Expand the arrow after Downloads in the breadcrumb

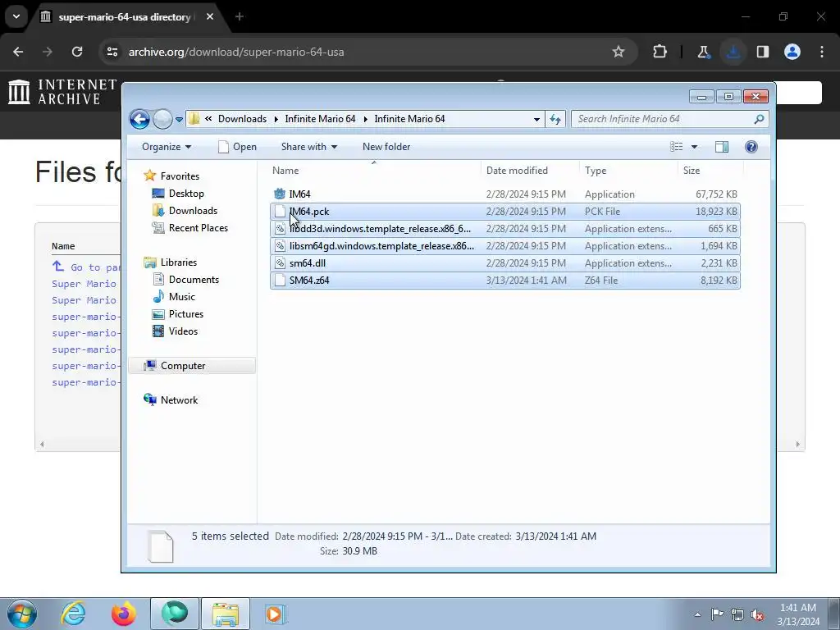[x=276, y=120]
